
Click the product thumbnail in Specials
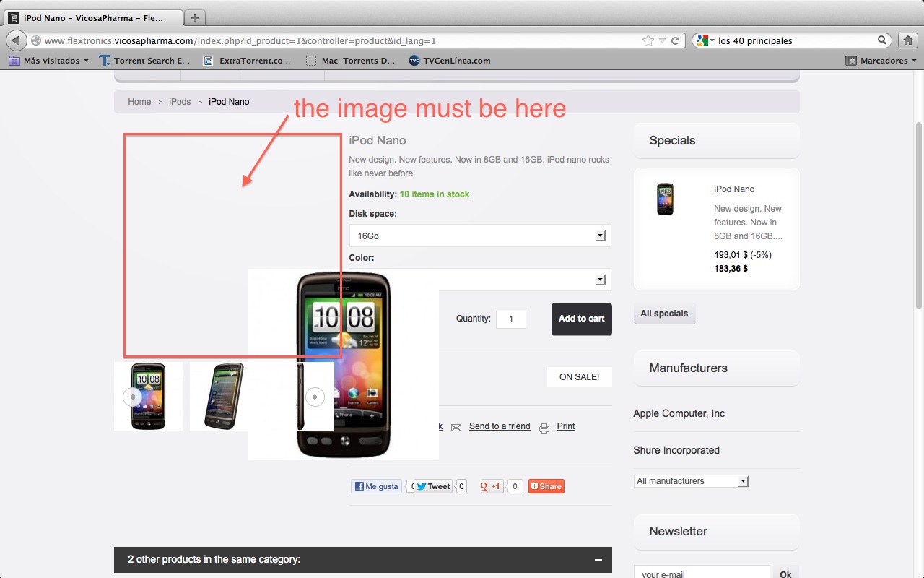pyautogui.click(x=665, y=199)
